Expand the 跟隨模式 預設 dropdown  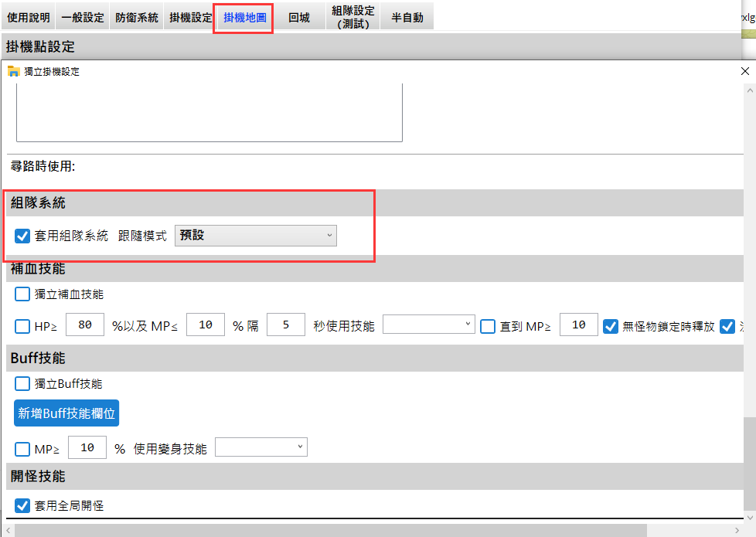(x=256, y=235)
